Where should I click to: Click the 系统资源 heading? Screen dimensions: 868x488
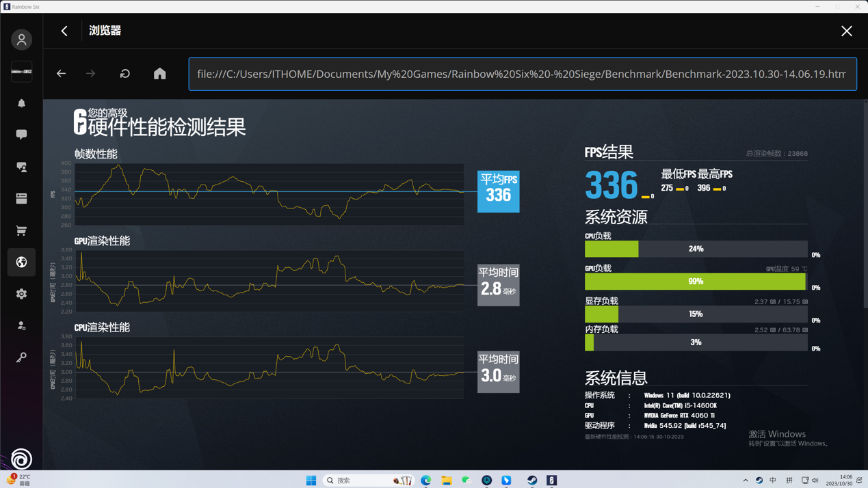[x=616, y=217]
